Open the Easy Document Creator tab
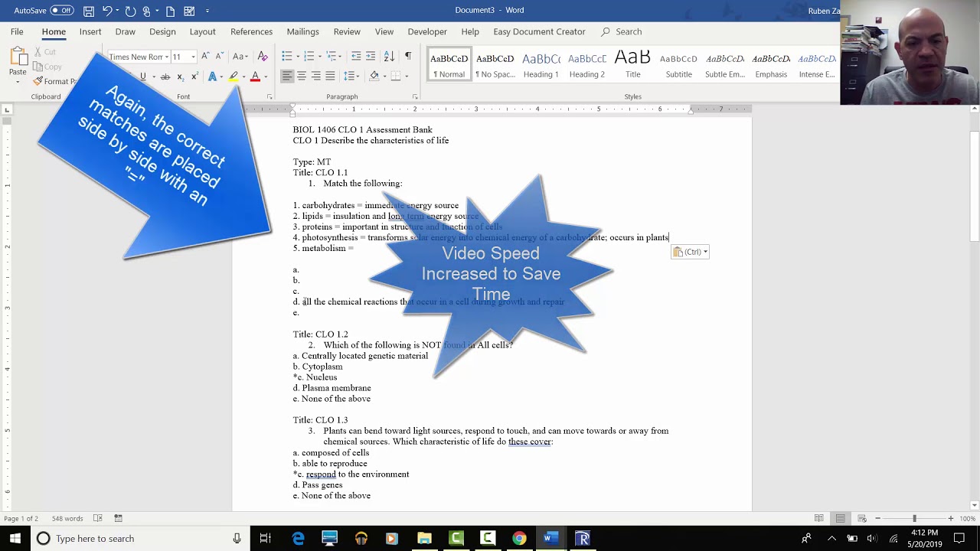Viewport: 980px width, 551px height. 539,31
